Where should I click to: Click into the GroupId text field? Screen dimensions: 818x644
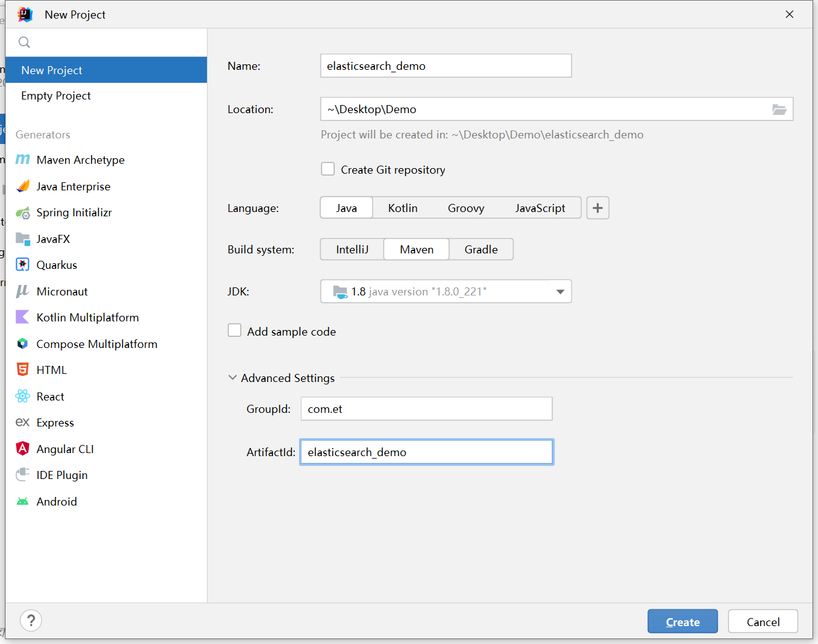point(426,409)
